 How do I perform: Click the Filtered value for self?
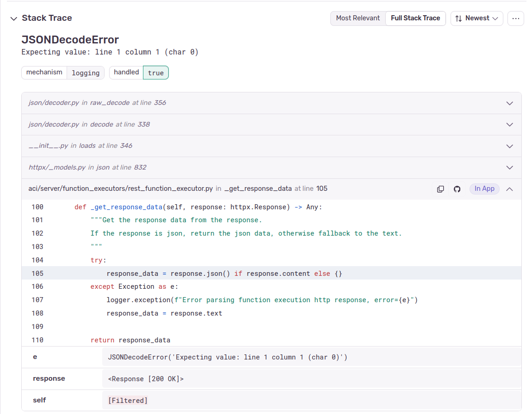[128, 401]
